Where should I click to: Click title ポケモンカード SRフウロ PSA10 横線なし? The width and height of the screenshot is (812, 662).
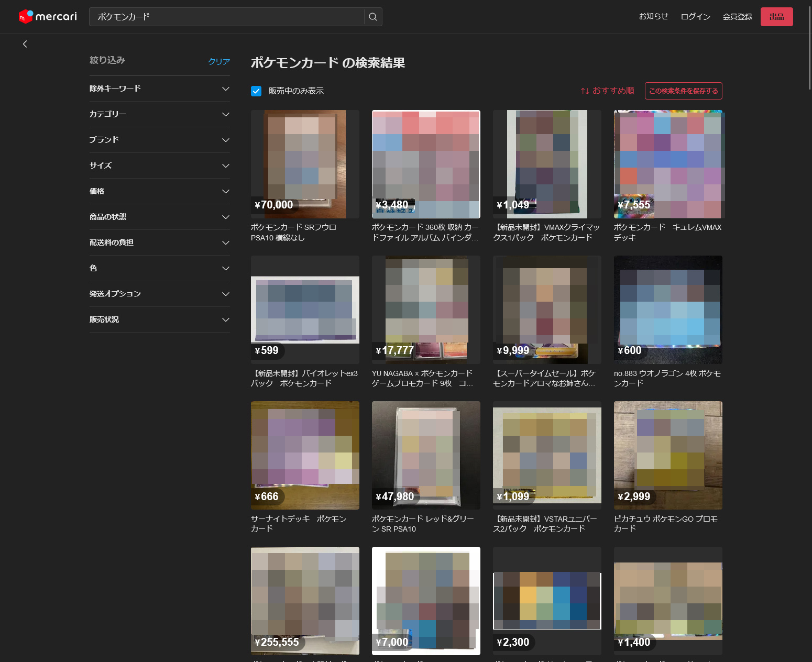(294, 233)
